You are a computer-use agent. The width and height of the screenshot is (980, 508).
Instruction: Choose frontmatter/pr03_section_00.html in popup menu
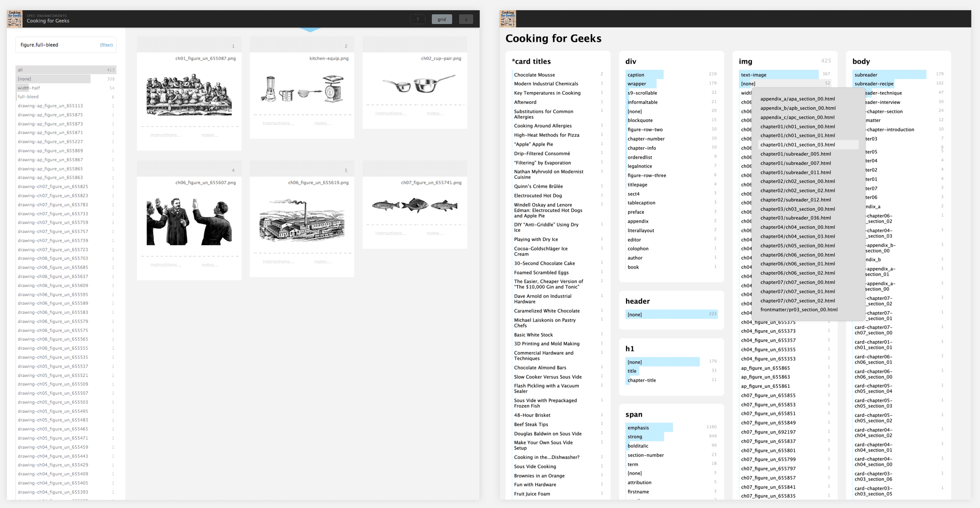pyautogui.click(x=799, y=309)
